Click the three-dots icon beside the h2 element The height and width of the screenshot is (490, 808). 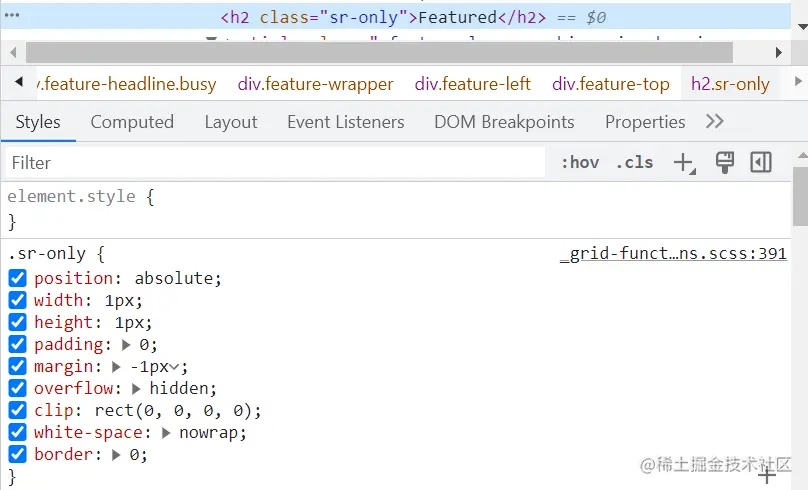click(x=11, y=15)
